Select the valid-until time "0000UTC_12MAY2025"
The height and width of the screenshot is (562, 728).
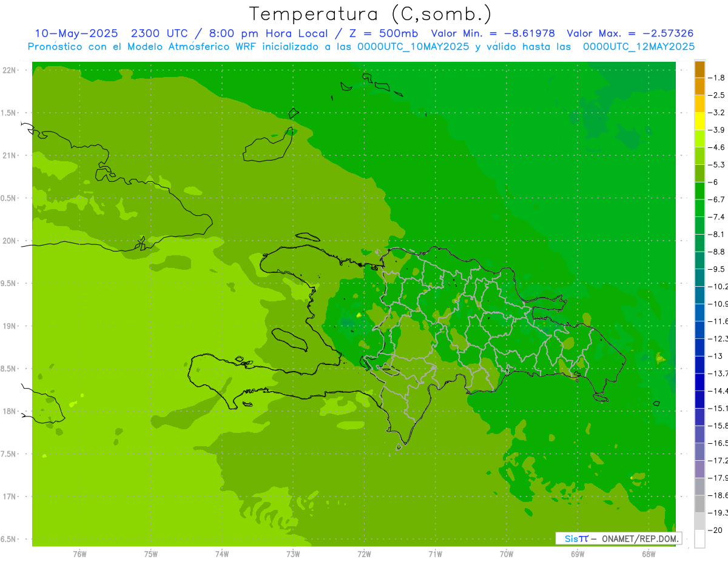pos(639,47)
